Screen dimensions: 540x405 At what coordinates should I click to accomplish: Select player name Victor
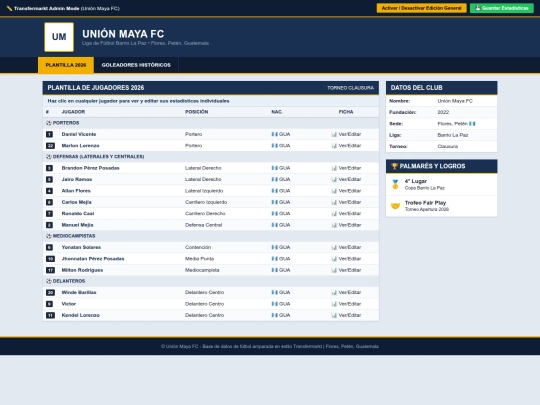coord(69,304)
